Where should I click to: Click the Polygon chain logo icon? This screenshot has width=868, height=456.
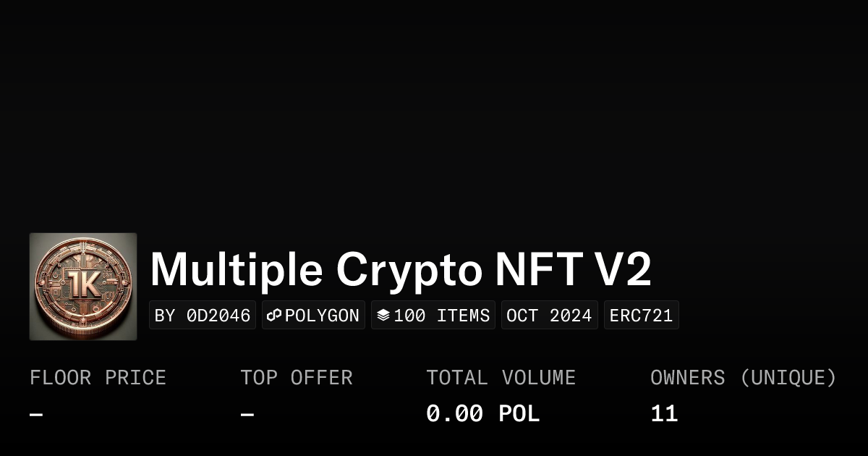pos(274,316)
